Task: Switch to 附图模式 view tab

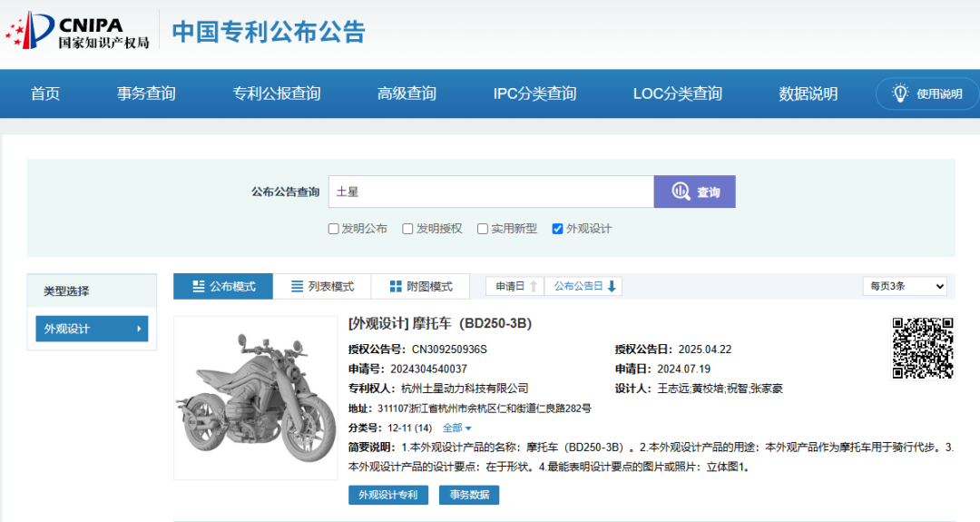Action: click(421, 286)
